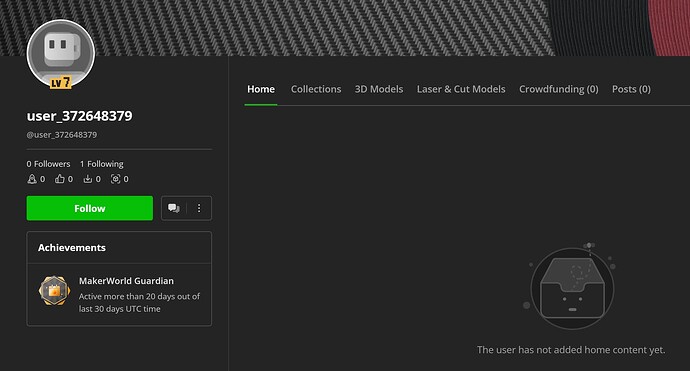Click the @user_372648379 handle text
690x371 pixels.
[x=62, y=135]
